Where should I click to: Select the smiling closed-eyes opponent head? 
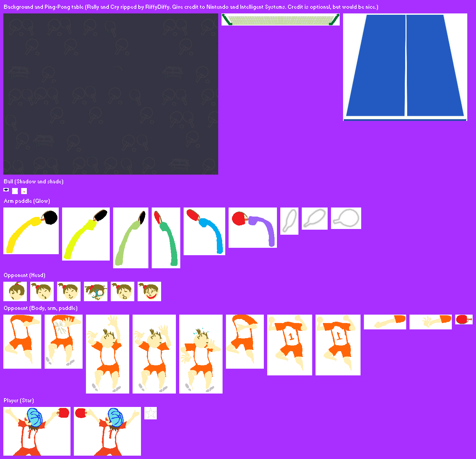point(69,291)
